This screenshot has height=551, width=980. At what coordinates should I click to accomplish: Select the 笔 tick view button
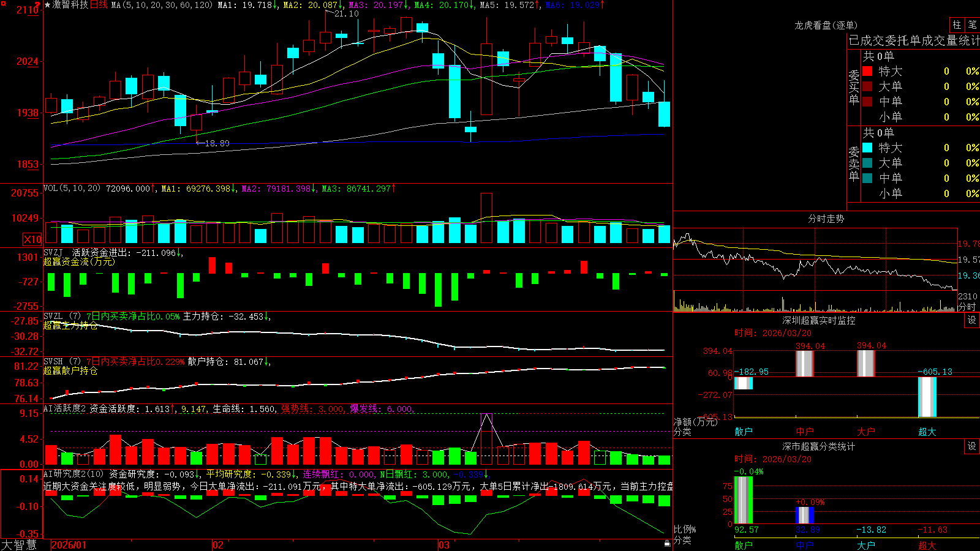pos(973,25)
